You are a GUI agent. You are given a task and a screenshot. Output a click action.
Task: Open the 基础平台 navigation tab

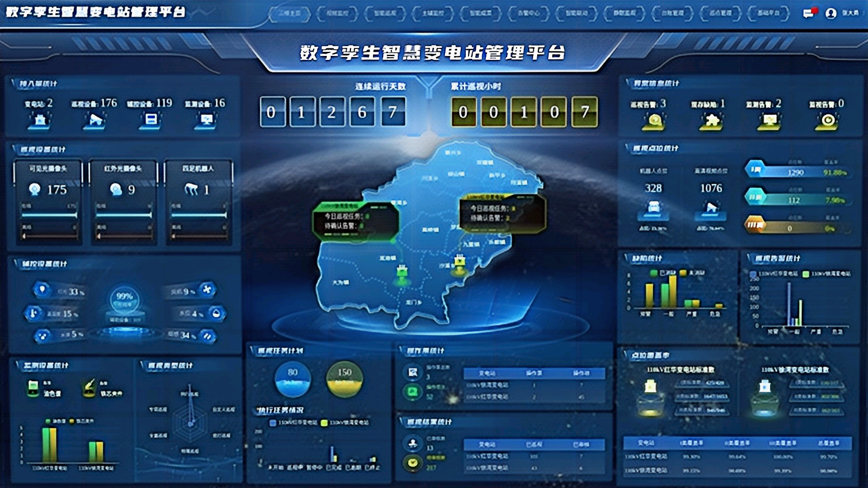[768, 13]
